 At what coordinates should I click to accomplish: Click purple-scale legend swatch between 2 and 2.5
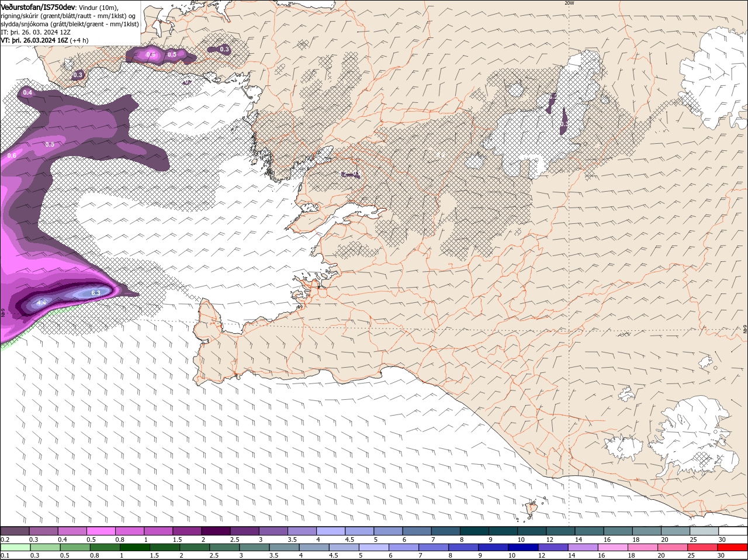(x=216, y=531)
